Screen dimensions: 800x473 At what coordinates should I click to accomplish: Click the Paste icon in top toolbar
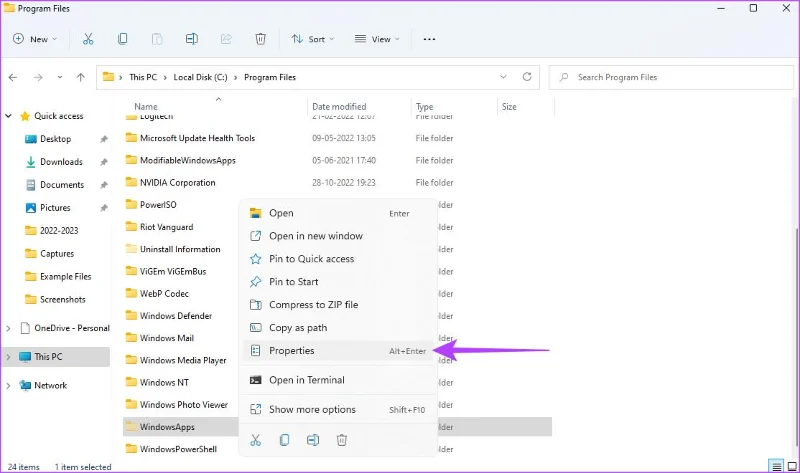coord(157,39)
